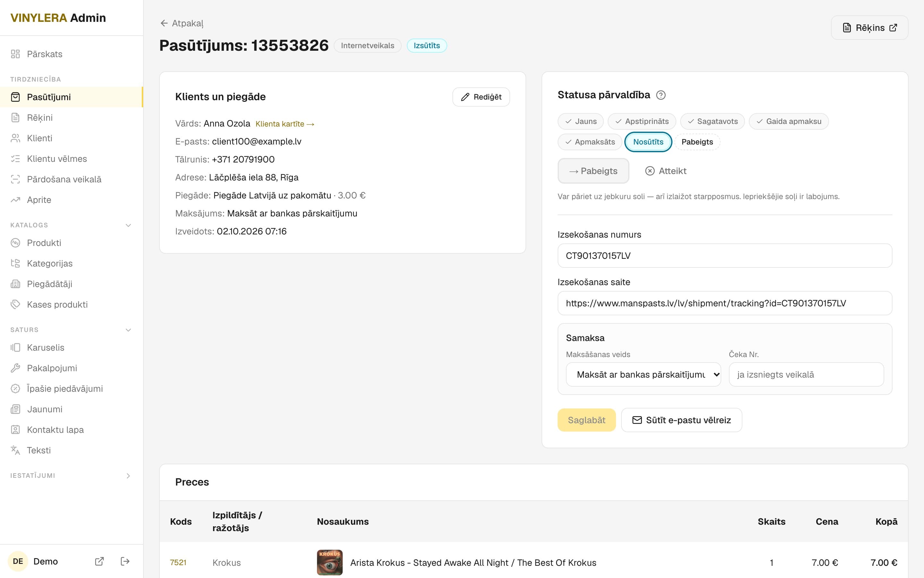Click the Teksti translation icon
The image size is (924, 578).
(15, 450)
